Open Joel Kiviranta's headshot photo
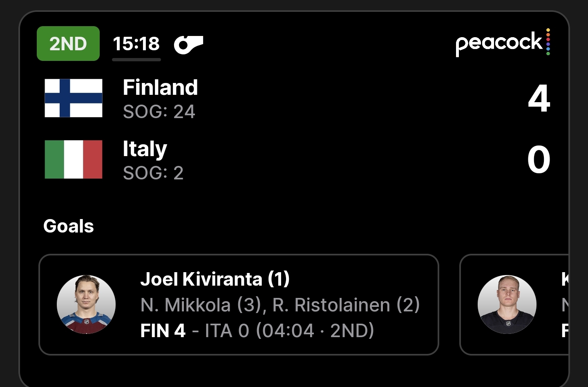 pyautogui.click(x=86, y=304)
